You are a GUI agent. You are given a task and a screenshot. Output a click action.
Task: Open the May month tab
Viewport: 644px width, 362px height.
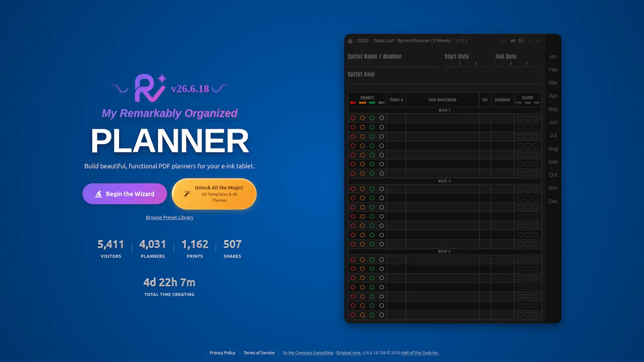pos(553,109)
